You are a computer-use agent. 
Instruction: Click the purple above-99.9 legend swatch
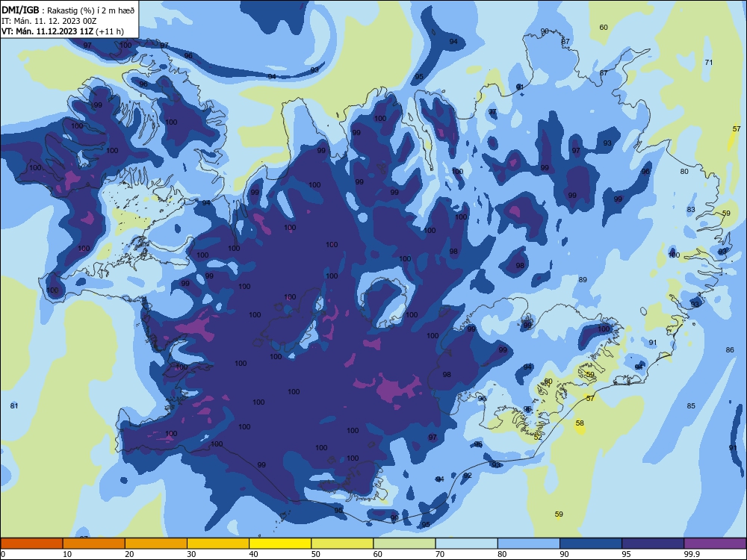coord(715,544)
